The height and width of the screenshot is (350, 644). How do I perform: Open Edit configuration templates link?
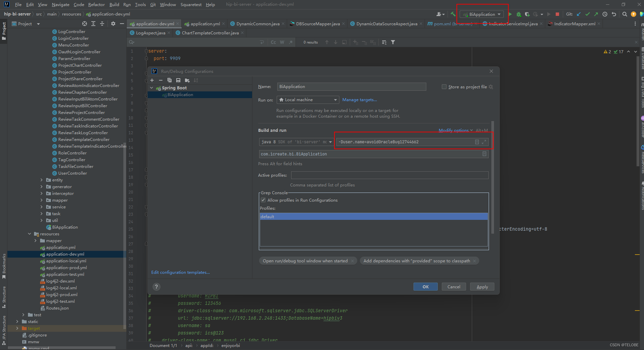(180, 272)
